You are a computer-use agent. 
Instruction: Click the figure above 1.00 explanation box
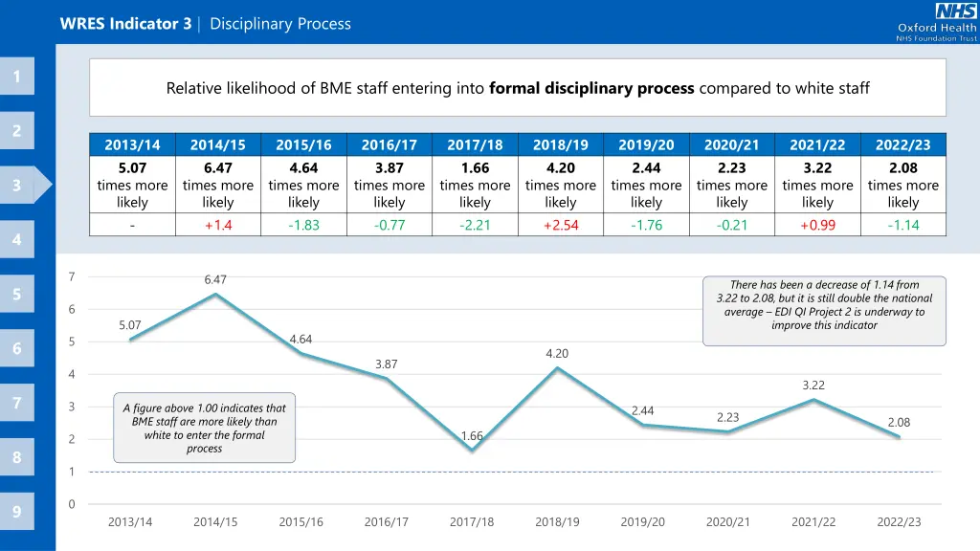point(205,428)
